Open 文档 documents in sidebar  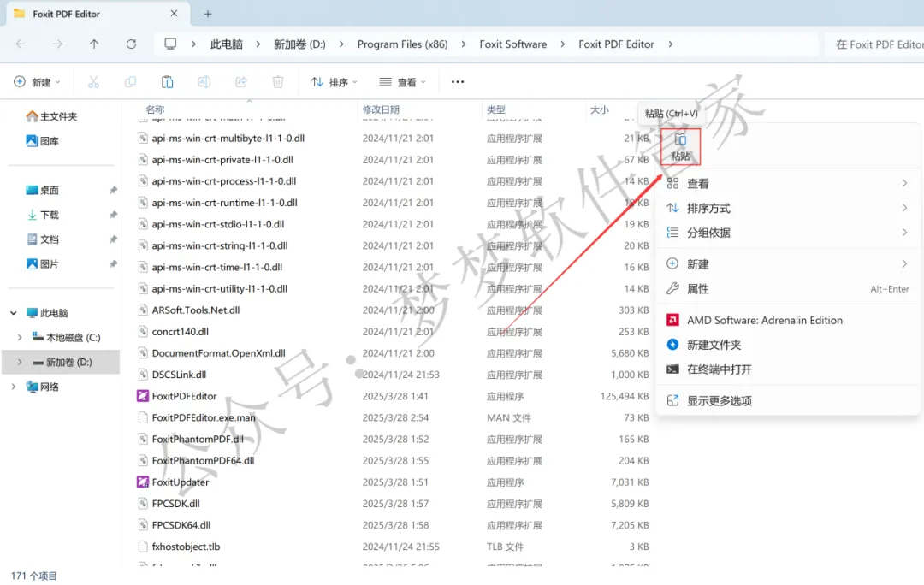click(43, 239)
